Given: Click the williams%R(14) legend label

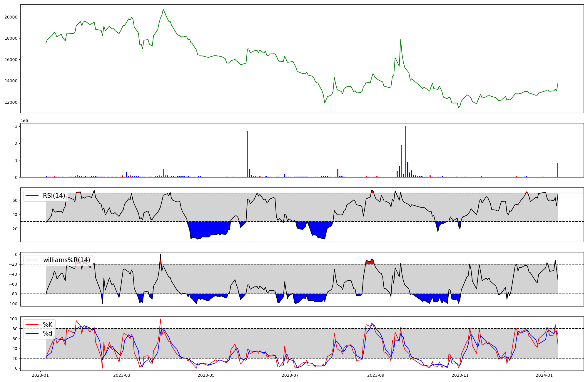Looking at the screenshot, I should coord(67,260).
